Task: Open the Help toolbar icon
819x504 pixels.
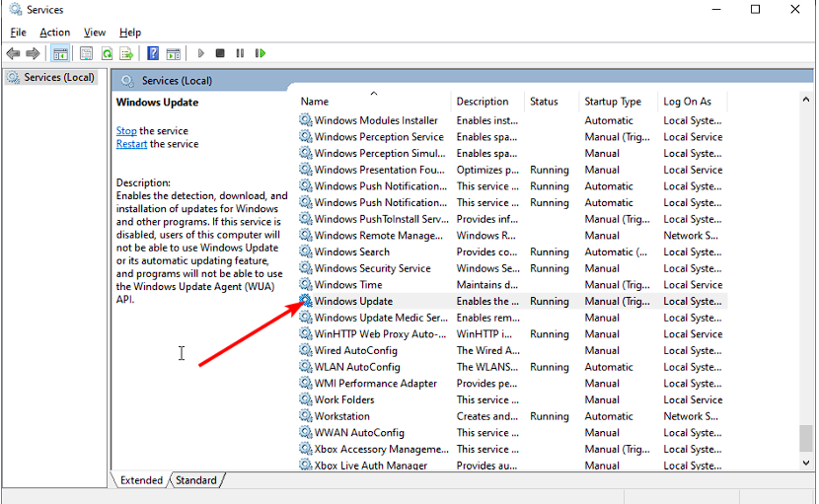Action: (x=153, y=53)
